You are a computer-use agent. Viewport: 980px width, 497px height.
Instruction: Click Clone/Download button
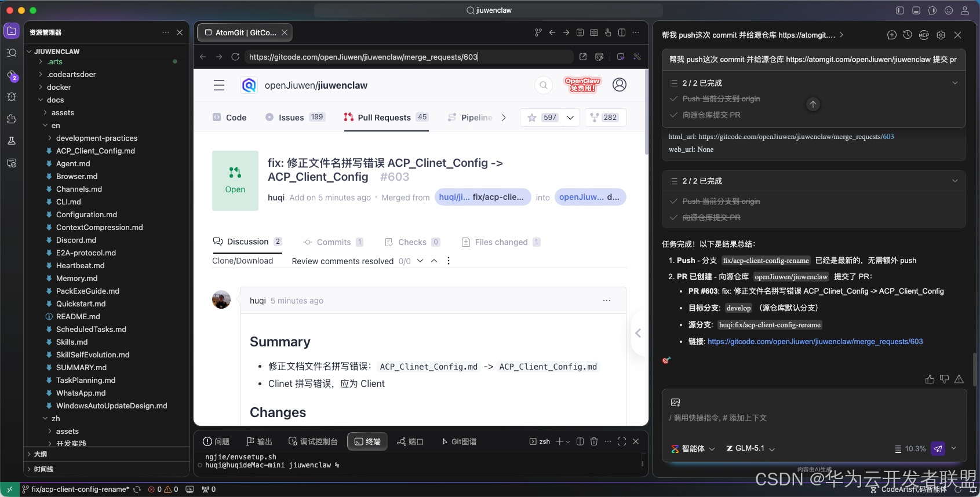(x=243, y=261)
